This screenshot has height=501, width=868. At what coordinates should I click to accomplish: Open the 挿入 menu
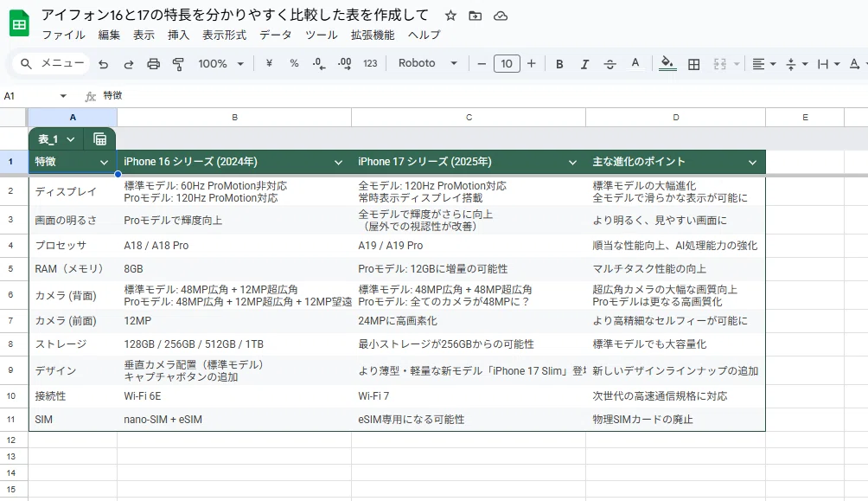[178, 35]
